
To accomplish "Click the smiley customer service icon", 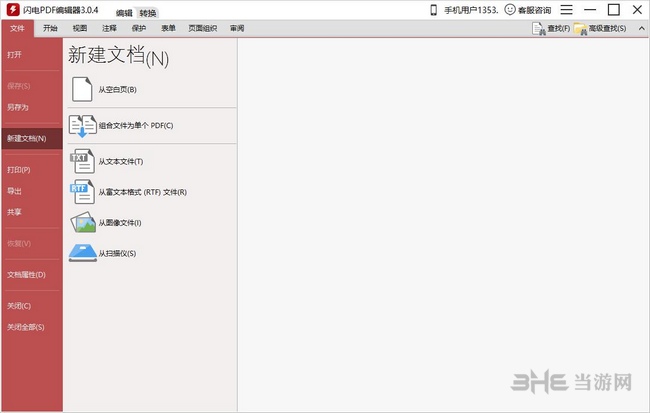I will (x=510, y=10).
